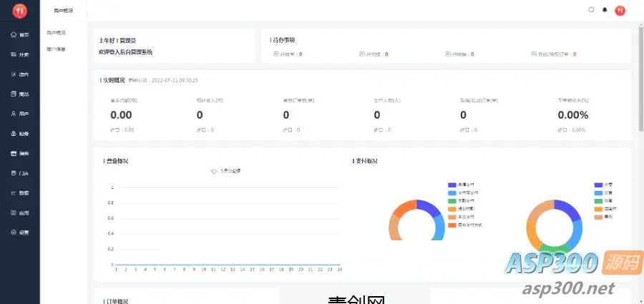Open the 外卖 takeout section in sidebar
Screen dimensions: 644x304
click(x=19, y=54)
